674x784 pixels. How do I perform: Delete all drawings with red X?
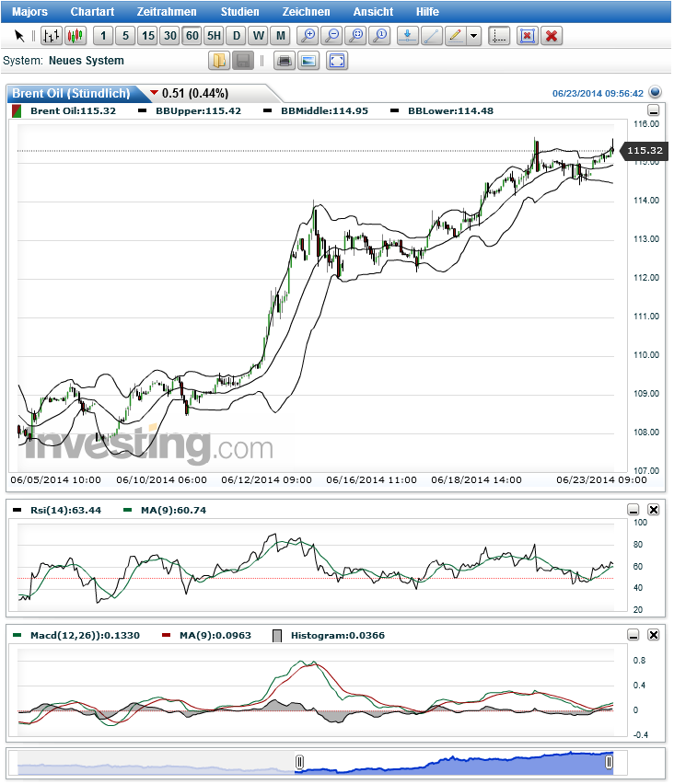pyautogui.click(x=552, y=36)
